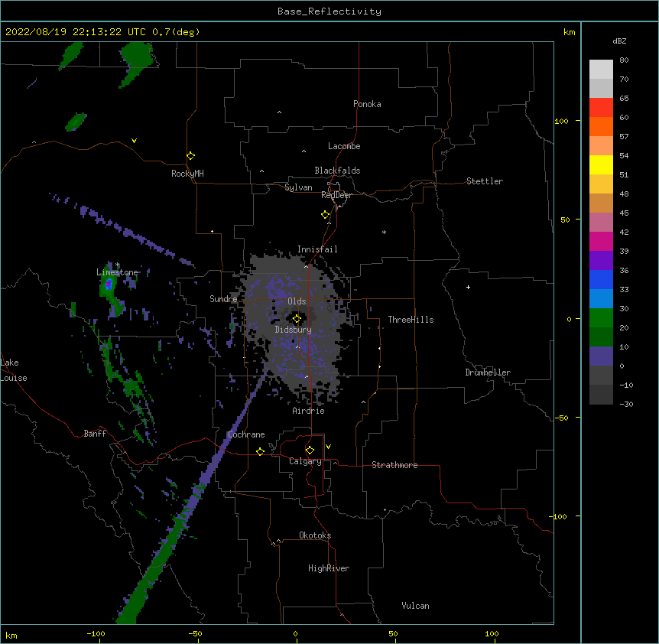Screen dimensions: 659x644
Task: Click the Calgary city label
Action: (x=305, y=461)
